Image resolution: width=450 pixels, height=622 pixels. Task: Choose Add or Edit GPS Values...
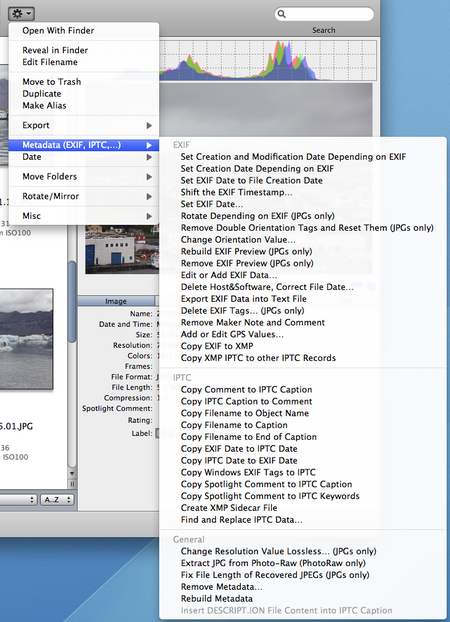point(303,334)
